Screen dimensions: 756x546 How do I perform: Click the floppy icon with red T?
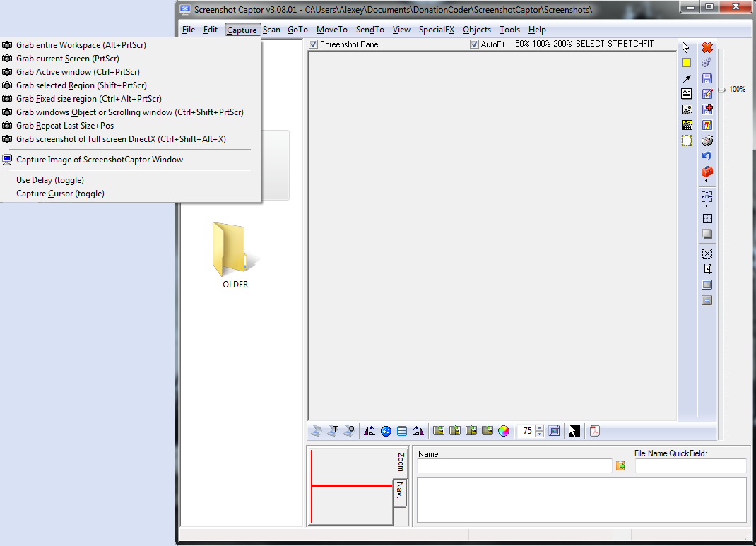707,125
